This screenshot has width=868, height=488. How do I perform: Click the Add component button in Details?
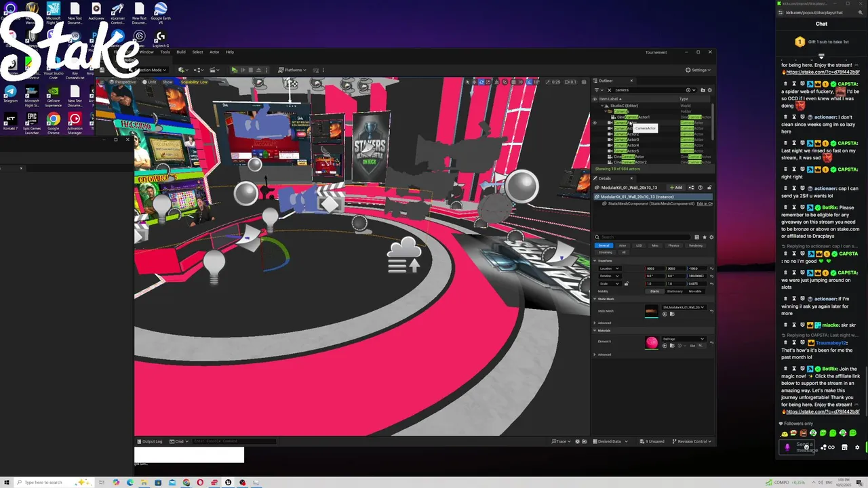pyautogui.click(x=676, y=188)
